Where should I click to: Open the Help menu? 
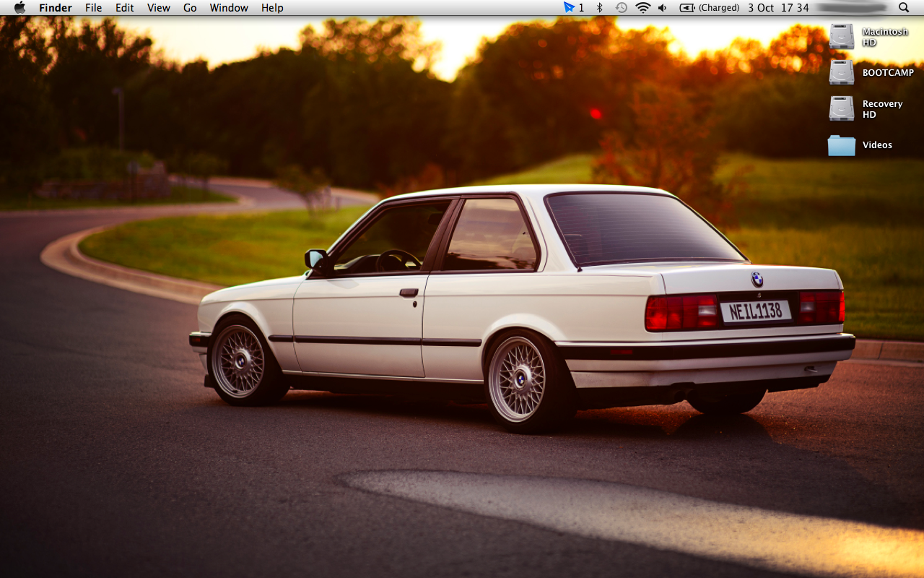tap(272, 8)
